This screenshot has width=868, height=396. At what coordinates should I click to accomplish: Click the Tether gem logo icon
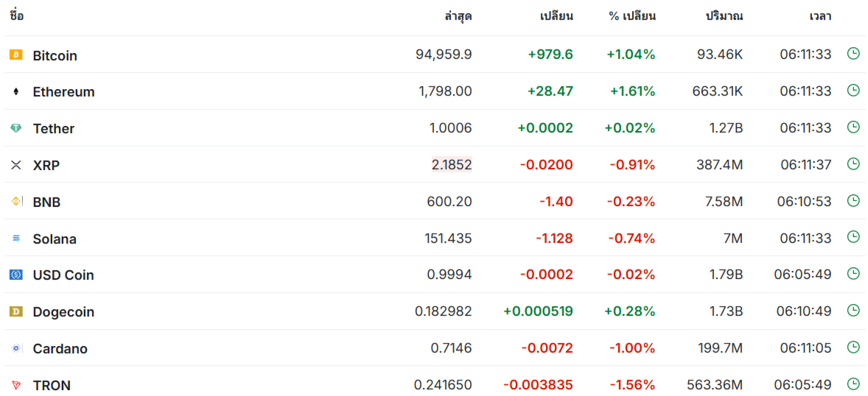point(16,128)
